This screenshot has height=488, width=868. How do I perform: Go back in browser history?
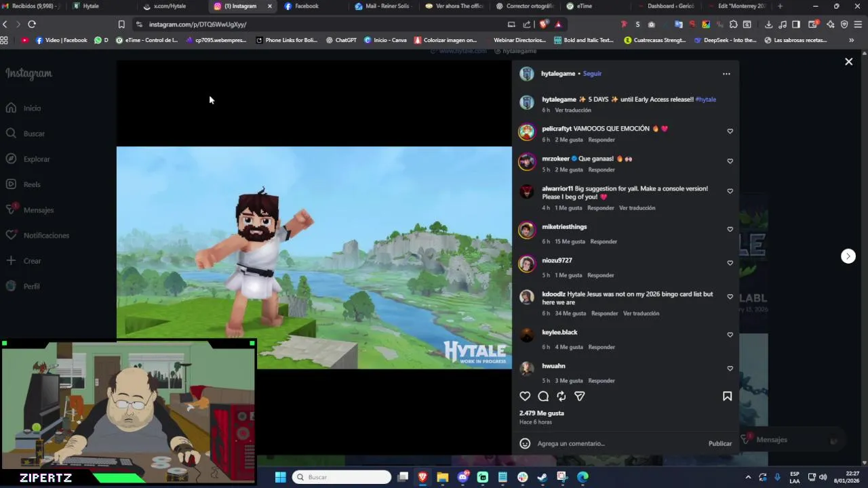5,24
